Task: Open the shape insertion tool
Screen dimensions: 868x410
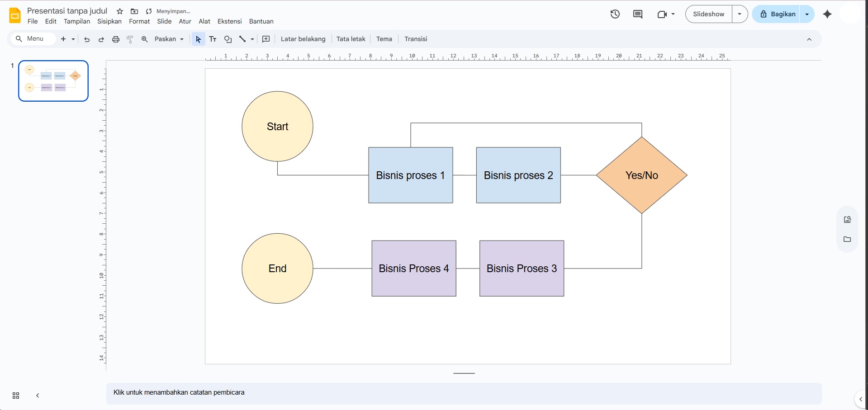Action: coord(228,39)
